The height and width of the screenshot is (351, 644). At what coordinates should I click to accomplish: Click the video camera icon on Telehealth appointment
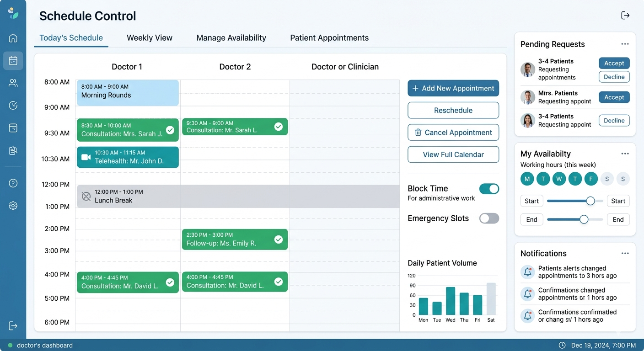point(86,157)
